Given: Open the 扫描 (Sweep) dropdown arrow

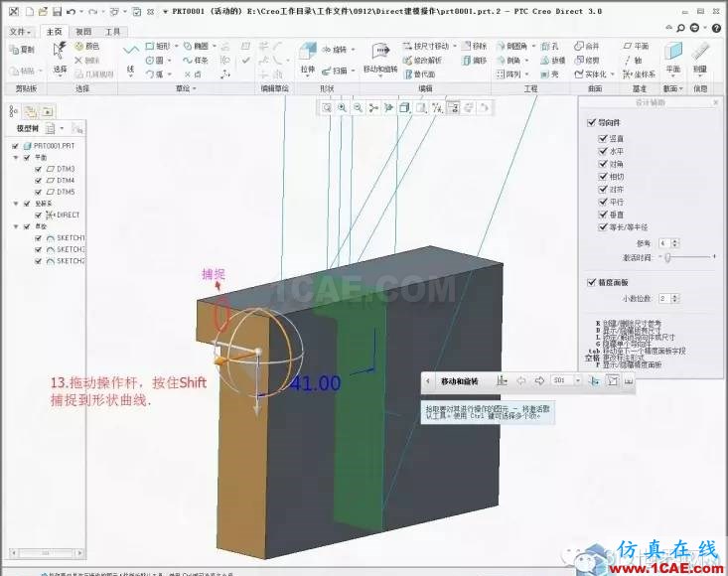Looking at the screenshot, I should pos(353,71).
